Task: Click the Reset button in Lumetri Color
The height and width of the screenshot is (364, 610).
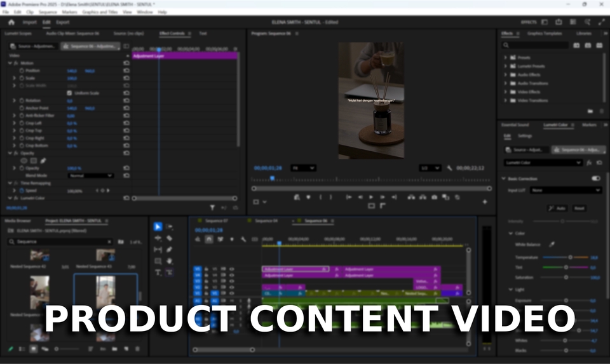Action: click(579, 208)
